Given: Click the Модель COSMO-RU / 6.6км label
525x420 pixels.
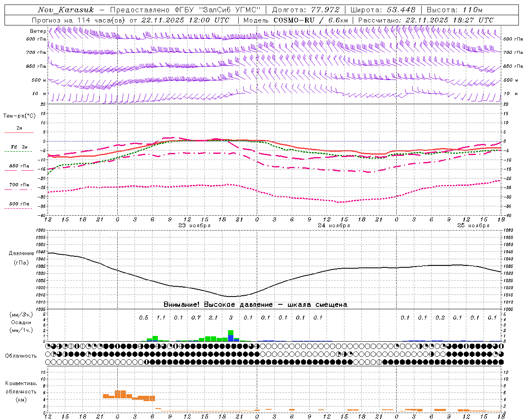Looking at the screenshot, I should pos(295,20).
